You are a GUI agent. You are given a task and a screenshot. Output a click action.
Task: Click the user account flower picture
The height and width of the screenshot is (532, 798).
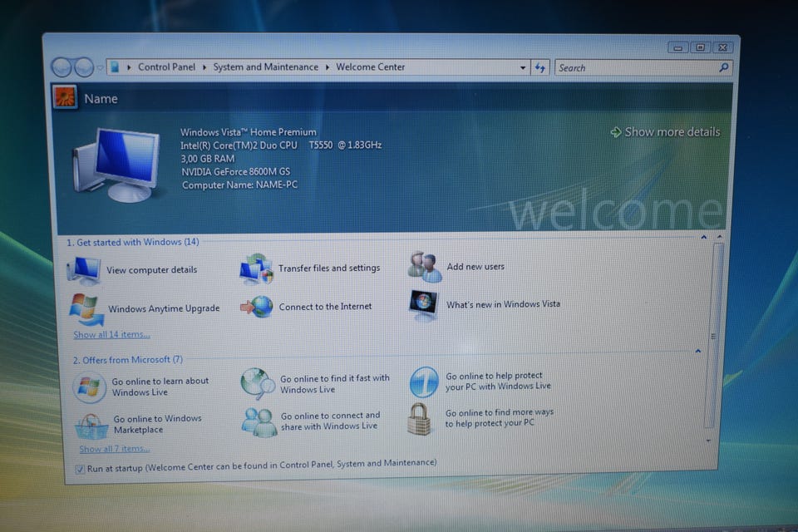(65, 96)
